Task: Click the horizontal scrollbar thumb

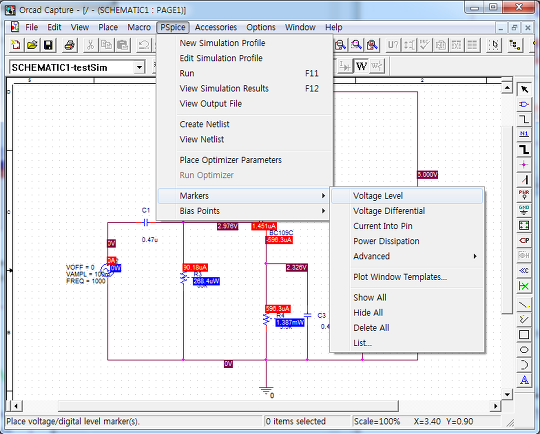Action: 228,406
